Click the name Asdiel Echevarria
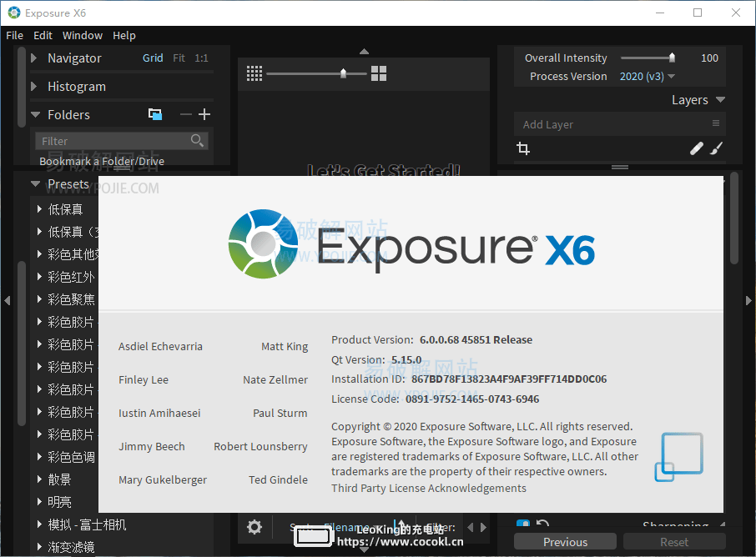The image size is (756, 557). point(160,346)
